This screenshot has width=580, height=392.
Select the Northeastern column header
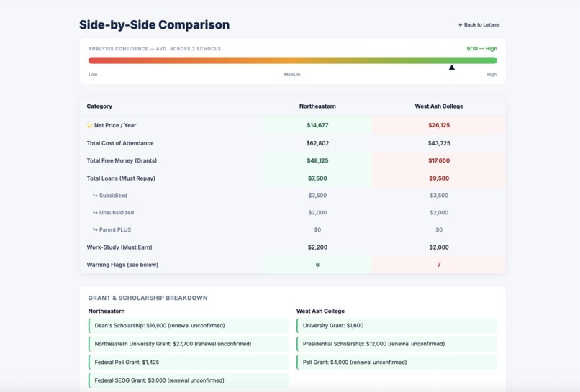tap(317, 106)
